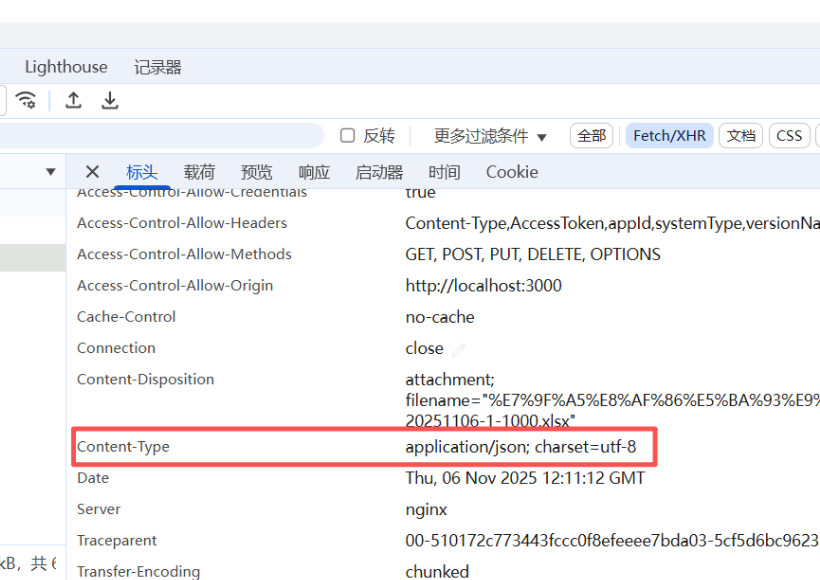Click Access-Control-Allow-Origin header name
The image size is (820, 580).
(175, 286)
